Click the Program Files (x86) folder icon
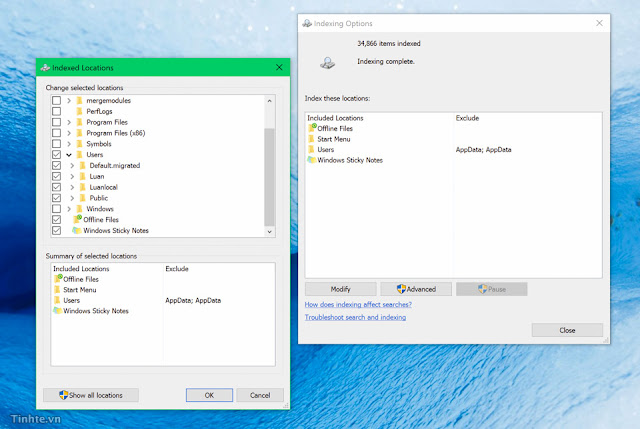This screenshot has width=640, height=429. [80, 133]
